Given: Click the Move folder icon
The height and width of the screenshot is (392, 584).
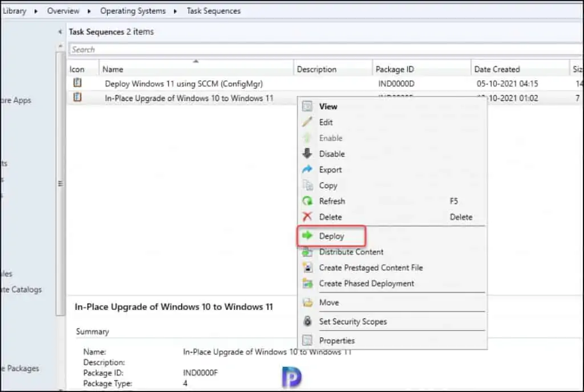Looking at the screenshot, I should (307, 303).
